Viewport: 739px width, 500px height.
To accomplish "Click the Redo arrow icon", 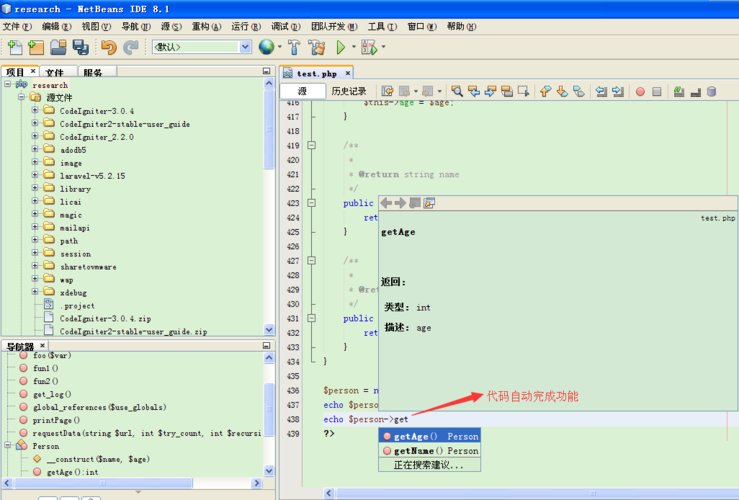I will tap(131, 47).
